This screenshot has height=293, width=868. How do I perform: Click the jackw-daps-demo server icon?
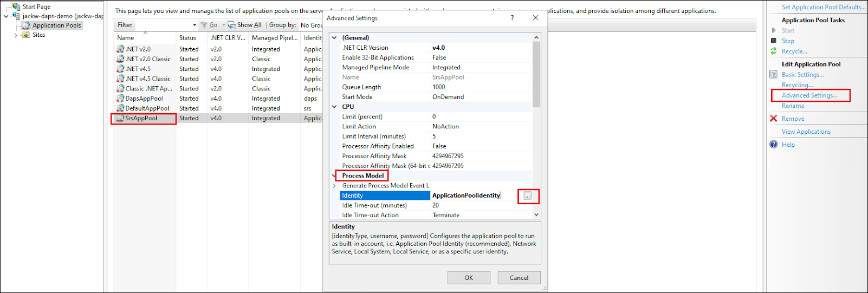click(x=17, y=16)
